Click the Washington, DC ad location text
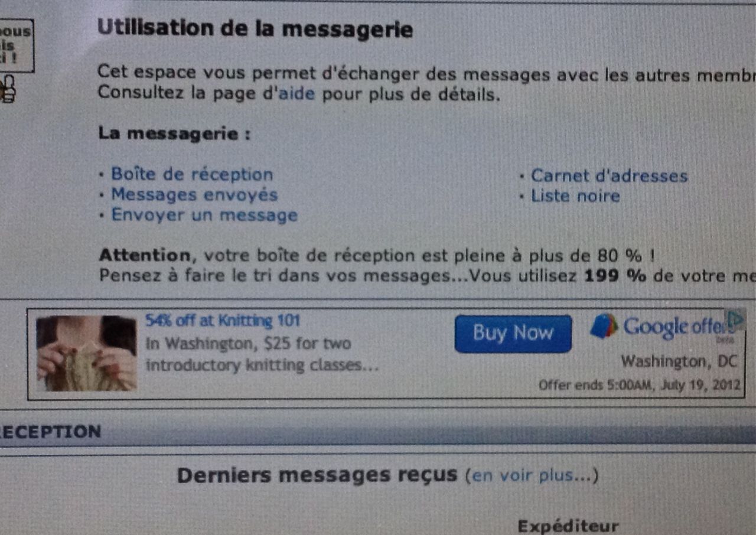 (680, 361)
